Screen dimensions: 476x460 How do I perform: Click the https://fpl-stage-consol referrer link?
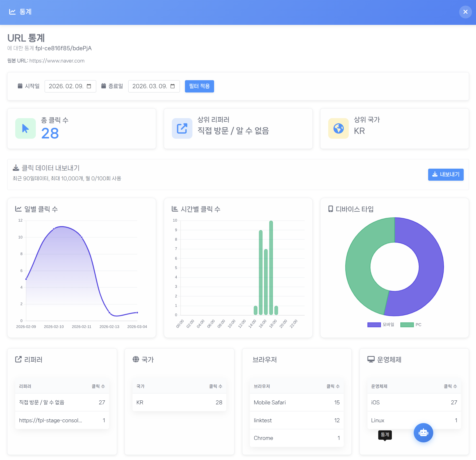[x=50, y=420]
